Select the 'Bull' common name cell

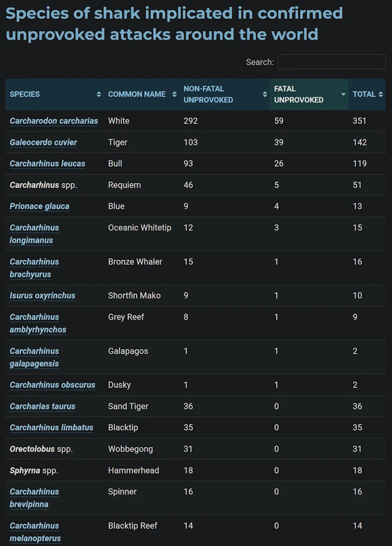coord(115,164)
